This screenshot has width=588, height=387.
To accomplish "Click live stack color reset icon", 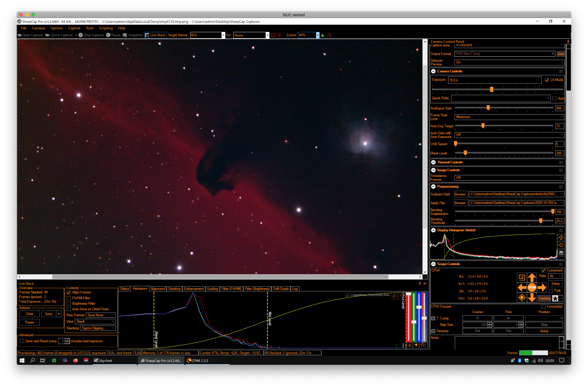I will click(x=423, y=345).
